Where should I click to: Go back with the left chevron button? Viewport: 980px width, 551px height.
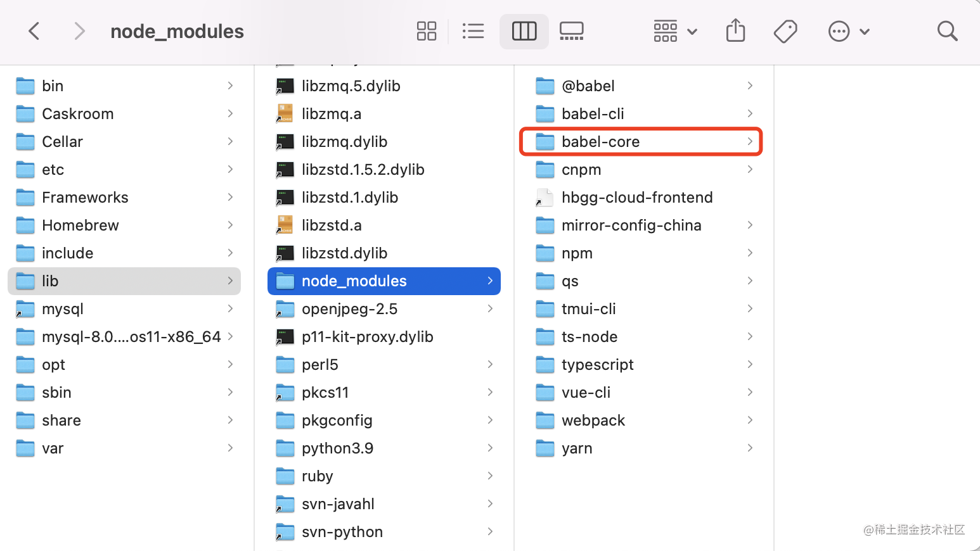(x=34, y=31)
